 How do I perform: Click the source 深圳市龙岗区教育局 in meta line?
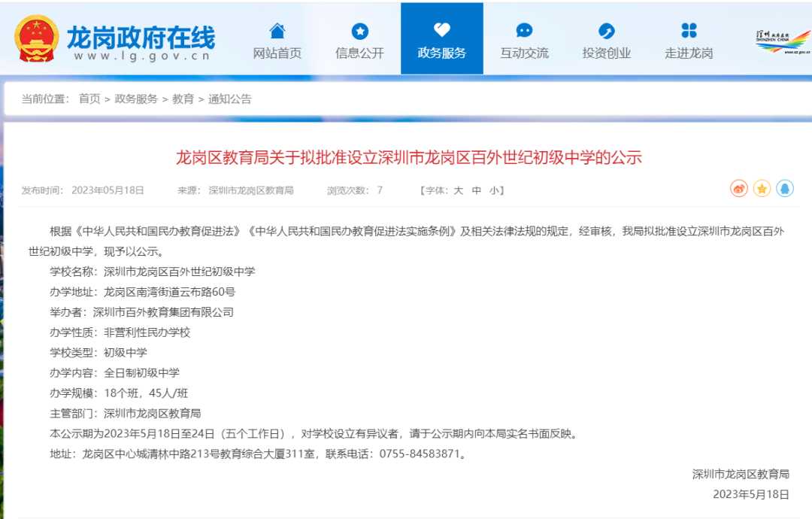click(x=251, y=190)
